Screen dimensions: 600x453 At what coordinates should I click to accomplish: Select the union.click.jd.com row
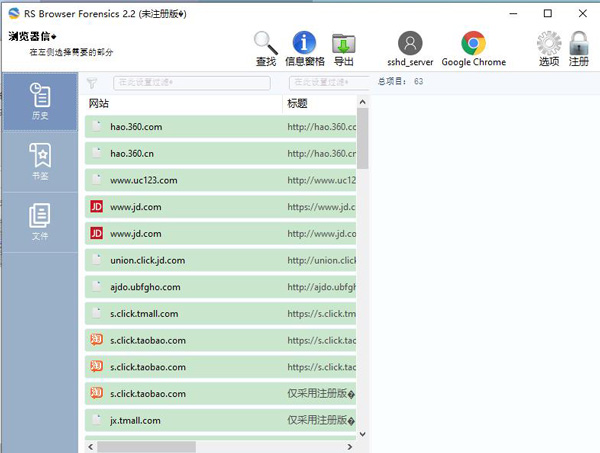[x=220, y=260]
